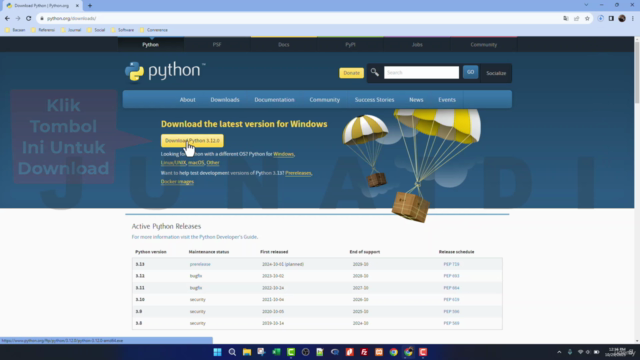Launch Excel from the taskbar
The height and width of the screenshot is (360, 640).
pos(276,352)
